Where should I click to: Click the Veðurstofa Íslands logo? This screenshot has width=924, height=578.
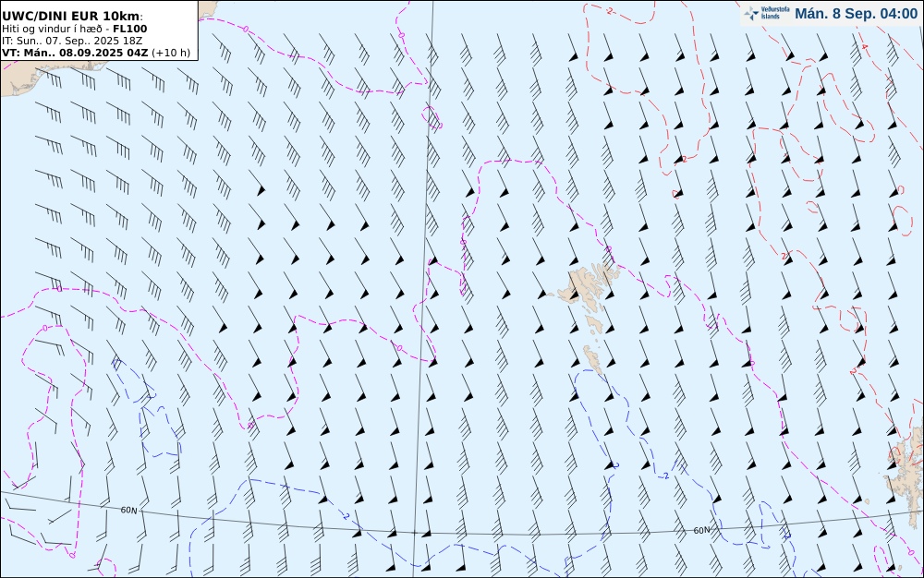pos(767,13)
